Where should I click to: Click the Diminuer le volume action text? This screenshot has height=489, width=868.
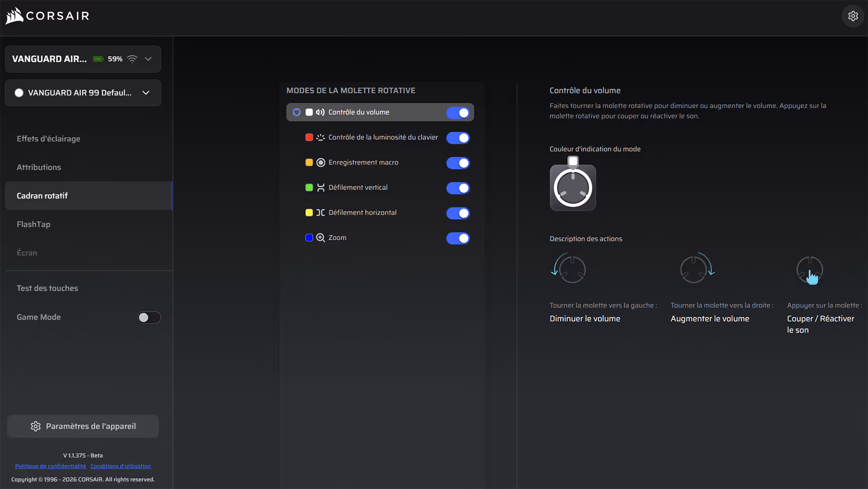[585, 319]
